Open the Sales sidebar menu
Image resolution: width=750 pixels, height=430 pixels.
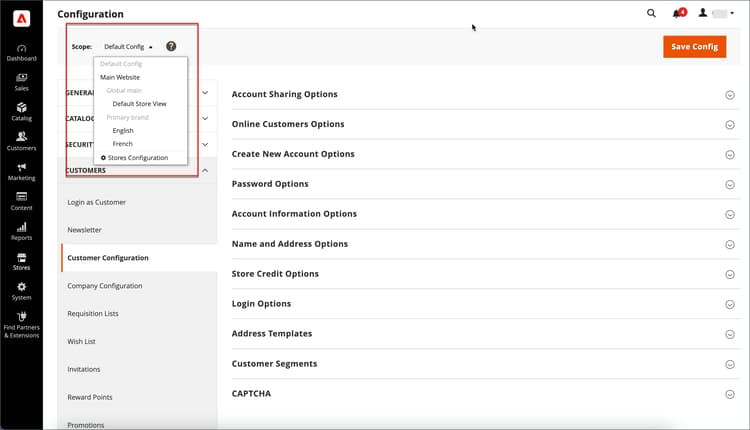(22, 82)
